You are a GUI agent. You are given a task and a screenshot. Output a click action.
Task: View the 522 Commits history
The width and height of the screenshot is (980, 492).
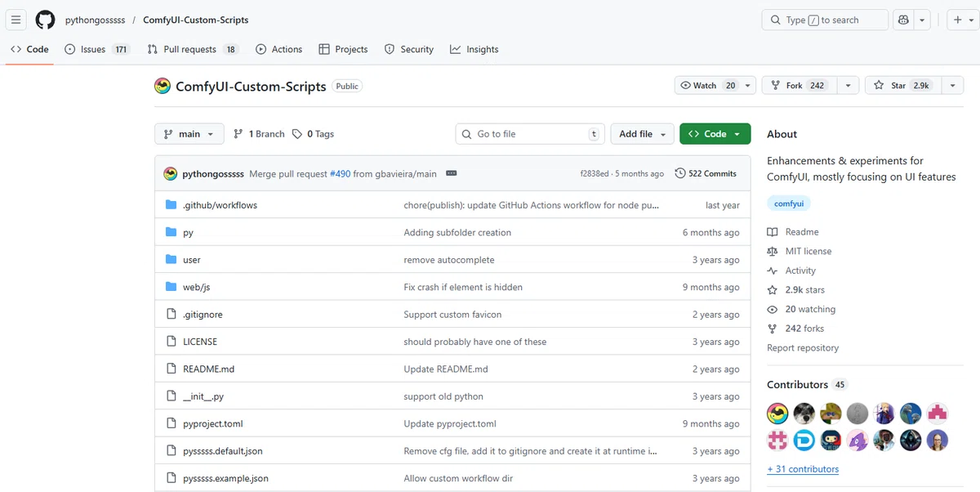click(x=706, y=173)
